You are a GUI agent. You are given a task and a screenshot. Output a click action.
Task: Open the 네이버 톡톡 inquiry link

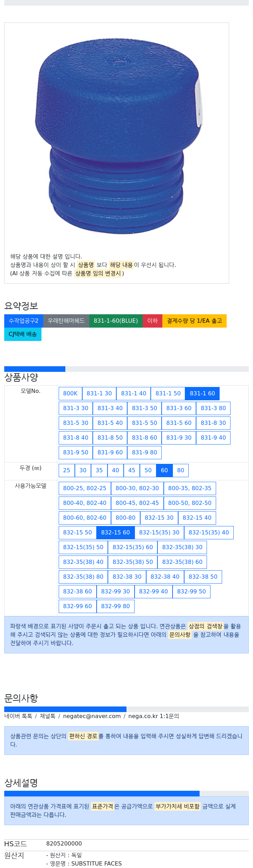(18, 716)
